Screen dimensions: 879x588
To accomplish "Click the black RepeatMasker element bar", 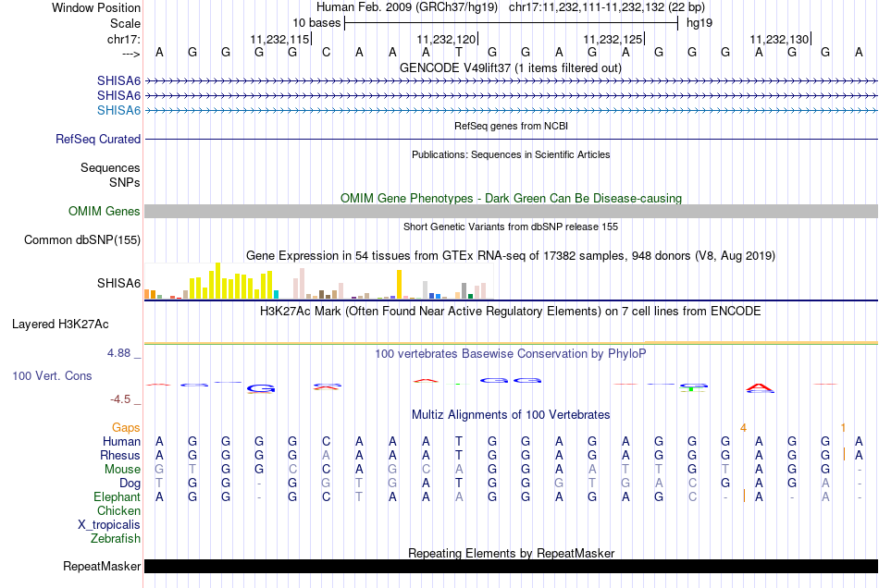I will click(511, 566).
